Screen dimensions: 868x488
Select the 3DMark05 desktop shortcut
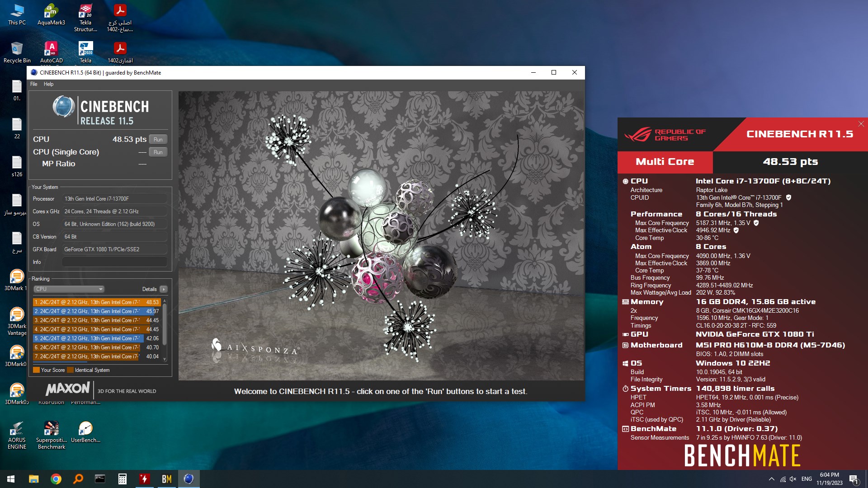point(17,394)
